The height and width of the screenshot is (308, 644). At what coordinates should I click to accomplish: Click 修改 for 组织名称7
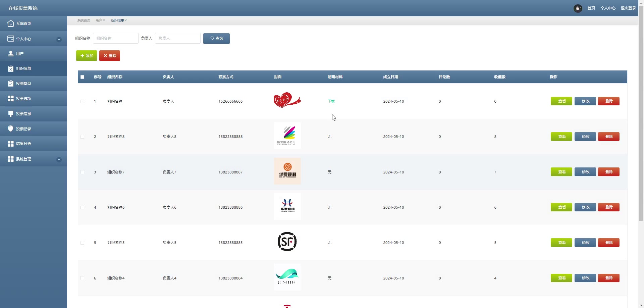[585, 172]
